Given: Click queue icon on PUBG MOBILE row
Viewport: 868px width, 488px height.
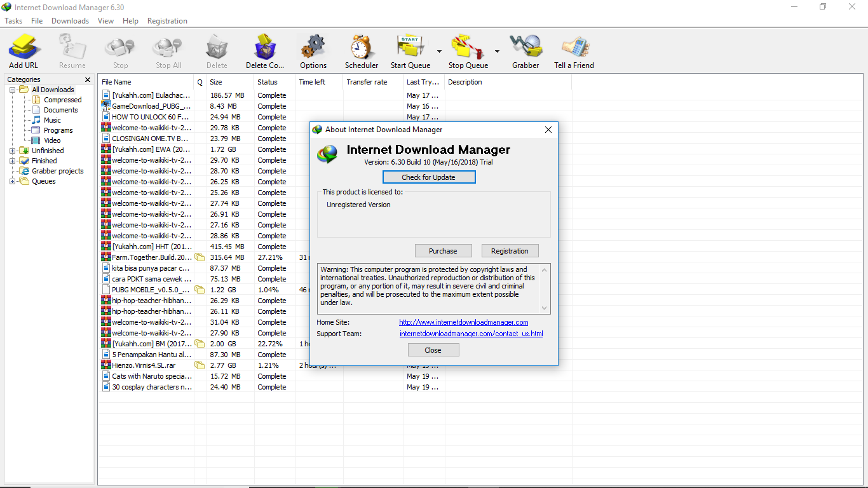Looking at the screenshot, I should [200, 290].
